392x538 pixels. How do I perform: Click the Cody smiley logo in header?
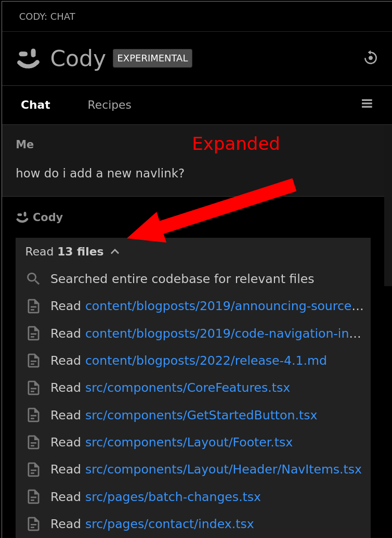[29, 59]
